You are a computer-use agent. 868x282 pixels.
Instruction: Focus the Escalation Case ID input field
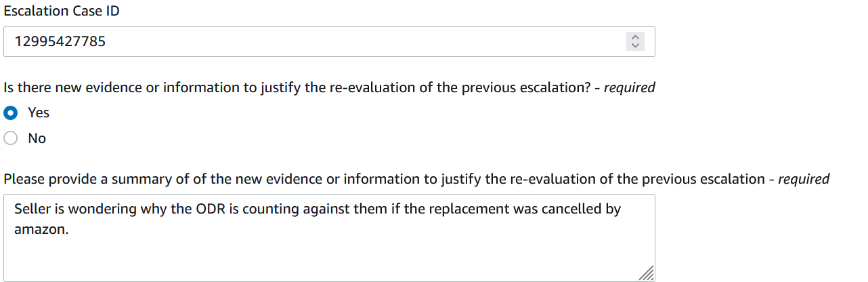(329, 42)
